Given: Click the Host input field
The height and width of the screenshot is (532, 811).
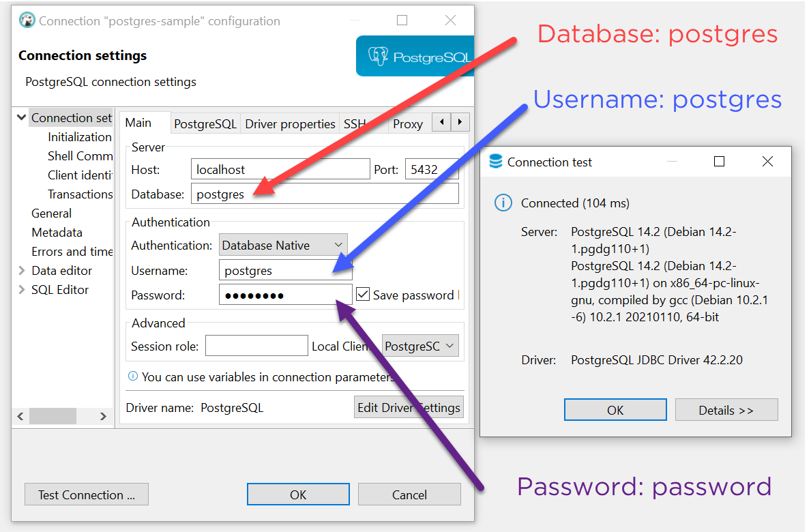Looking at the screenshot, I should (x=280, y=169).
